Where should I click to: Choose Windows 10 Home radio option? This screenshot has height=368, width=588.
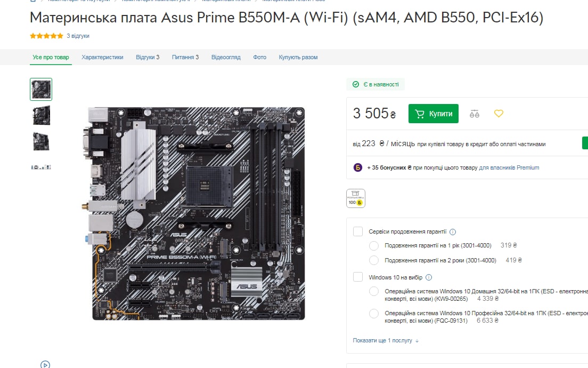(x=374, y=291)
